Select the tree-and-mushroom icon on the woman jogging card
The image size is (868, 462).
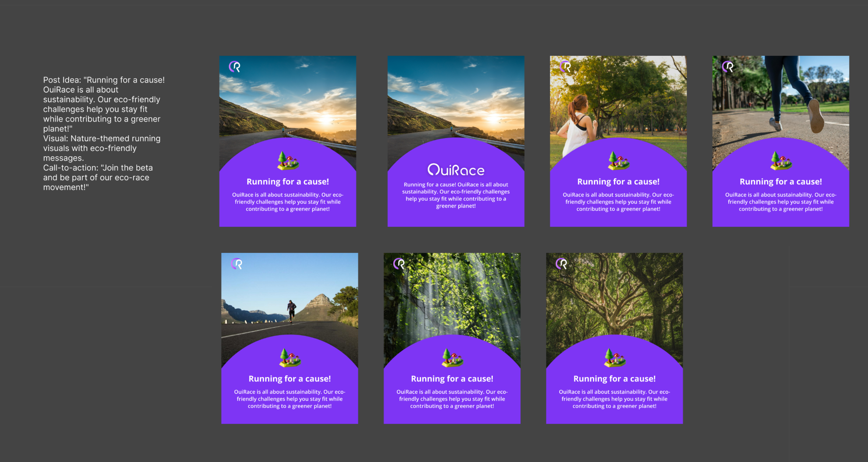(x=619, y=160)
